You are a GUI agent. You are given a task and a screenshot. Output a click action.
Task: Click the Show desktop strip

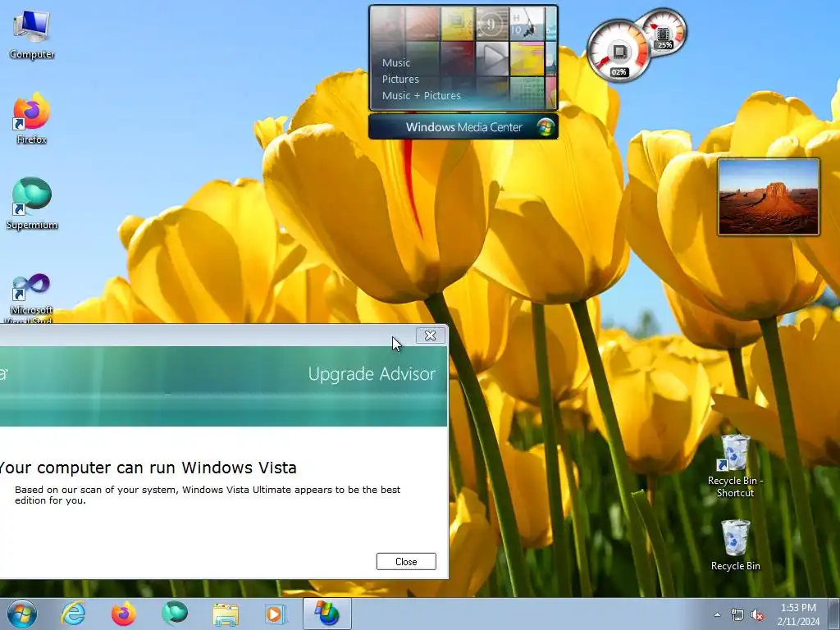(833, 614)
